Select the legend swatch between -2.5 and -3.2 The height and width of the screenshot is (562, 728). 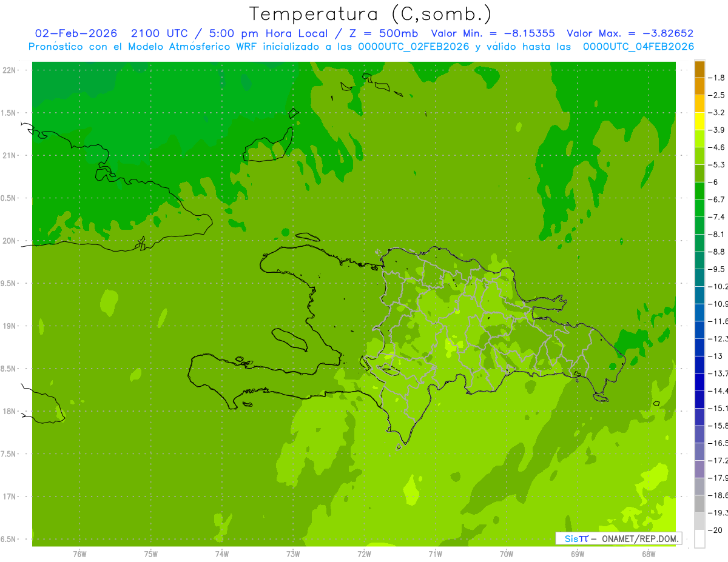pos(699,104)
